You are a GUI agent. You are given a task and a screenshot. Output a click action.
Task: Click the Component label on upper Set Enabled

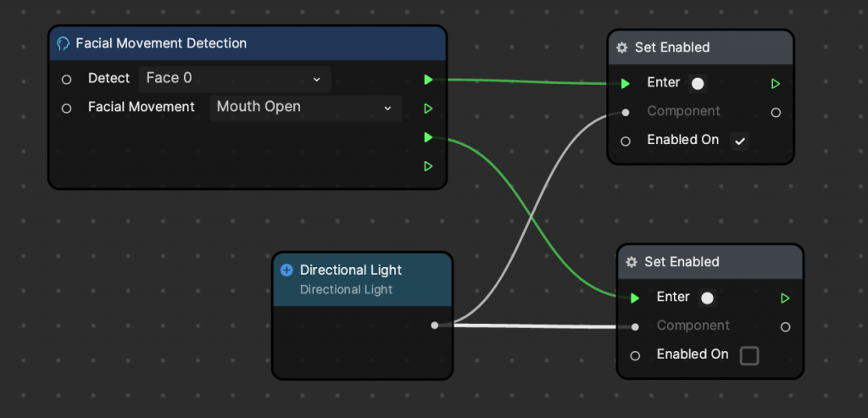pyautogui.click(x=684, y=111)
